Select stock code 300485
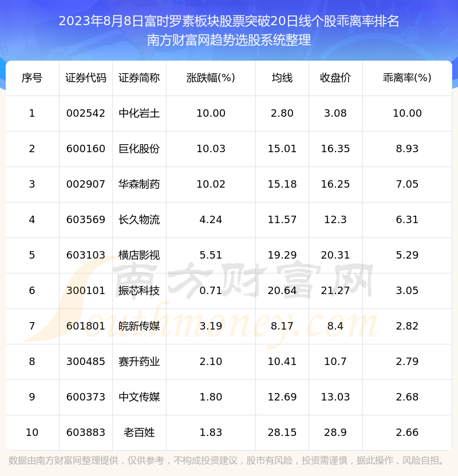 point(86,362)
